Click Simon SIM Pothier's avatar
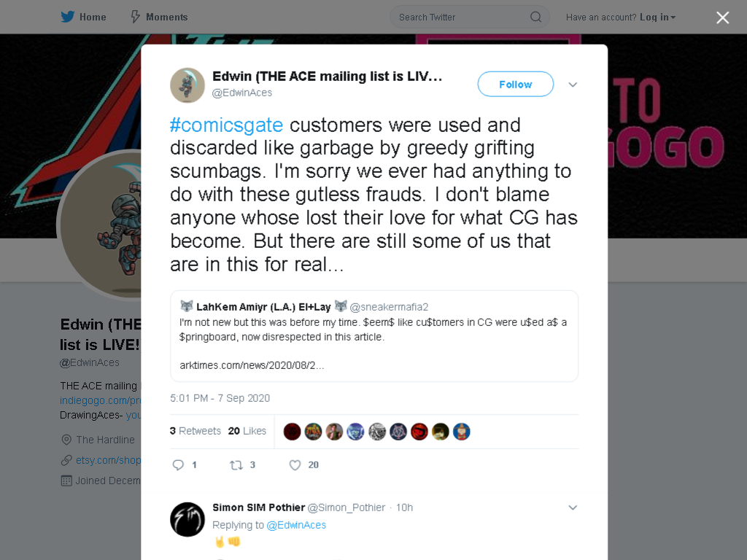Screen dimensions: 747x560 [187, 519]
